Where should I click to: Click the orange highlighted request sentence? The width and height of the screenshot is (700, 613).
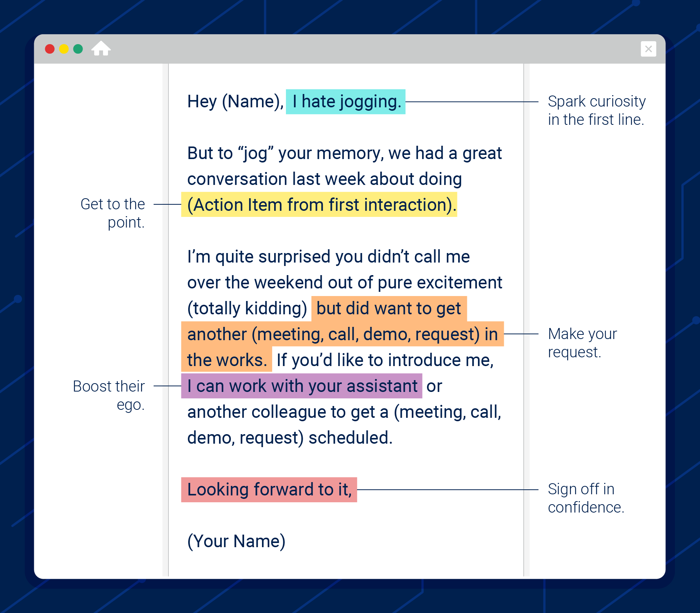[342, 334]
